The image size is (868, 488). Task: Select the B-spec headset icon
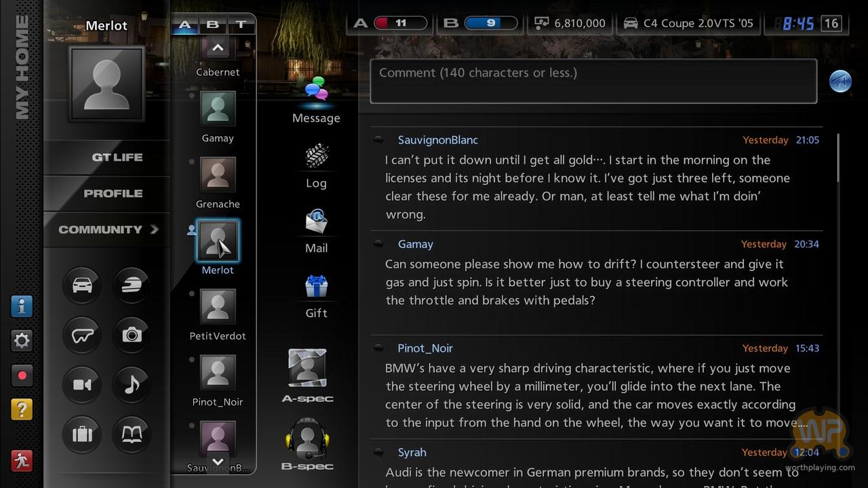click(x=307, y=443)
